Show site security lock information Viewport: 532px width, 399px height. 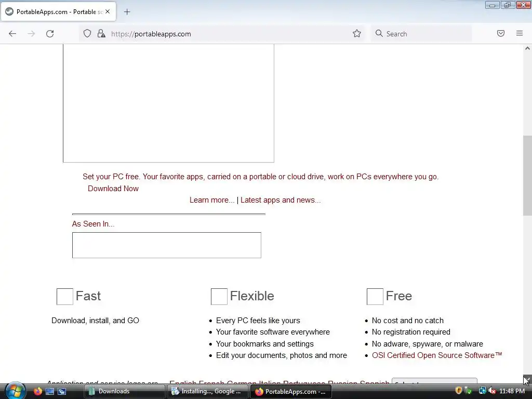click(x=101, y=34)
